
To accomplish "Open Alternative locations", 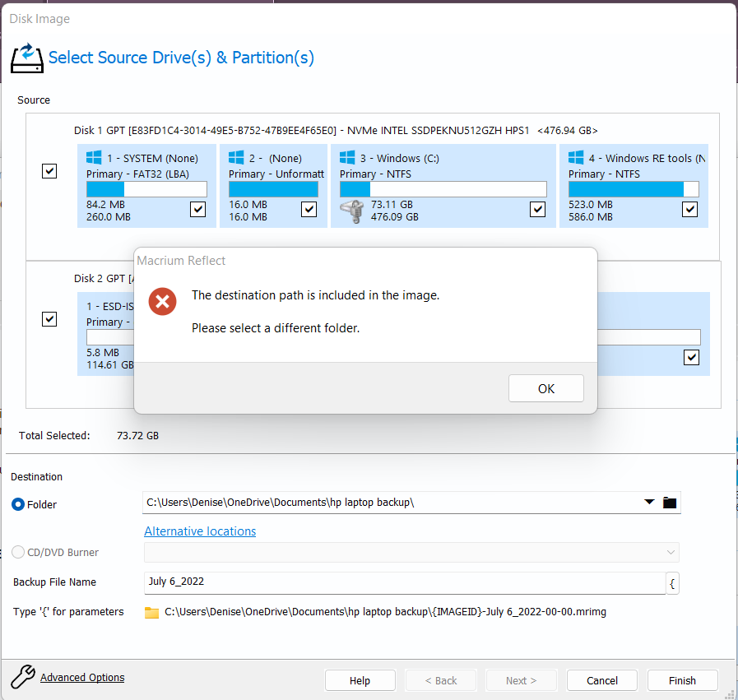I will pyautogui.click(x=199, y=531).
